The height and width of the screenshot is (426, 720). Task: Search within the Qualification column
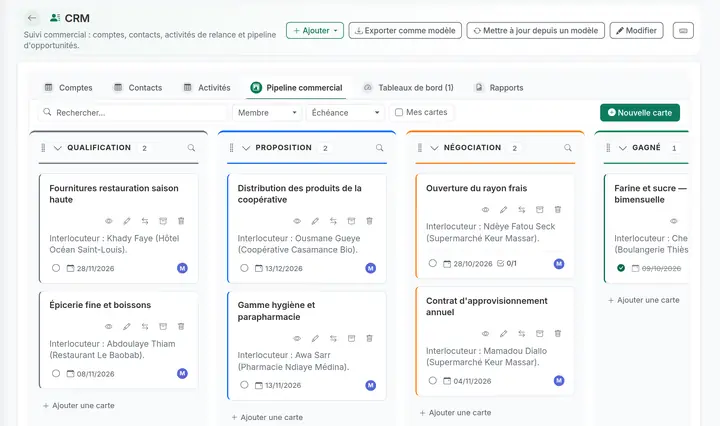point(191,148)
